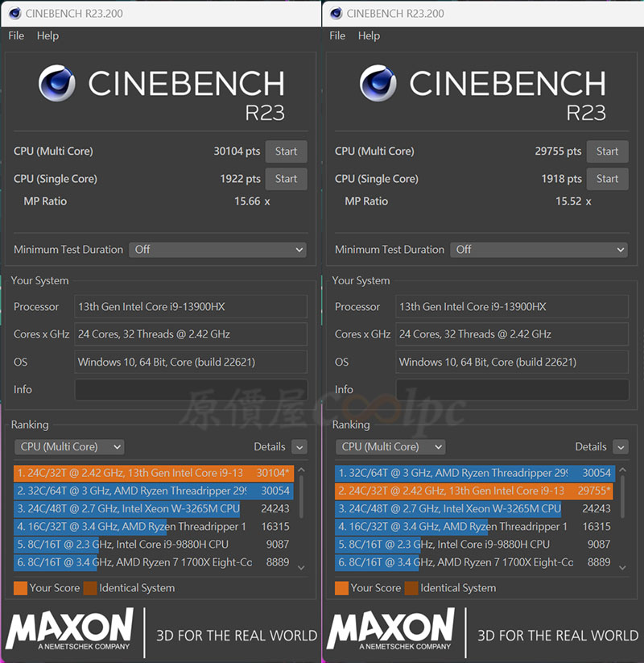This screenshot has width=644, height=663.
Task: Open Minimum Test Duration dropdown in left window
Action: (217, 250)
